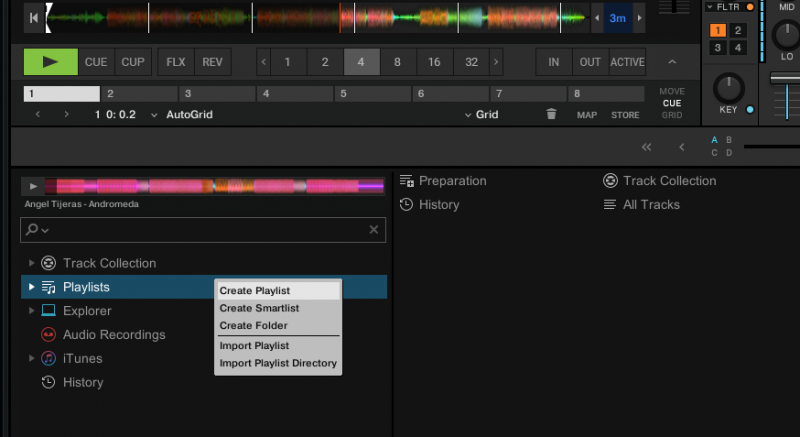Screen dimensions: 800x437
Task: Open Audio Recordings in browser tree
Action: coord(114,335)
